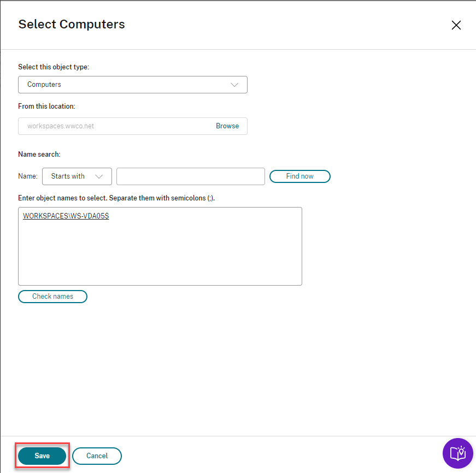Screen dimensions: 476x473
Task: Open the Computers object type dropdown
Action: click(x=132, y=85)
